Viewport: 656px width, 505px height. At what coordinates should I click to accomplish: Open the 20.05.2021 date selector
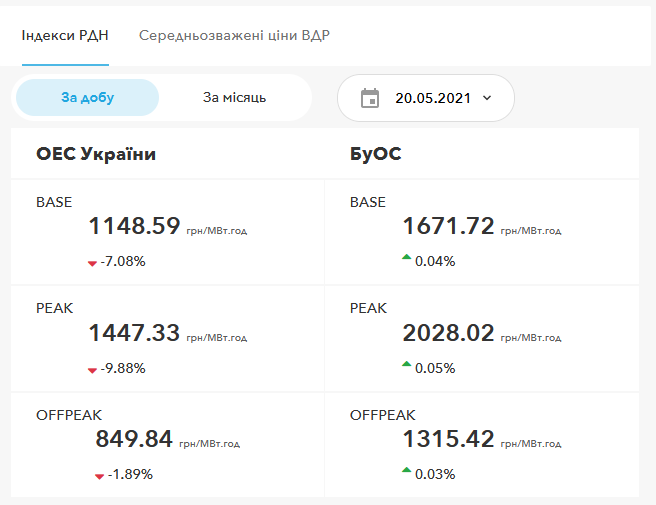coord(432,98)
